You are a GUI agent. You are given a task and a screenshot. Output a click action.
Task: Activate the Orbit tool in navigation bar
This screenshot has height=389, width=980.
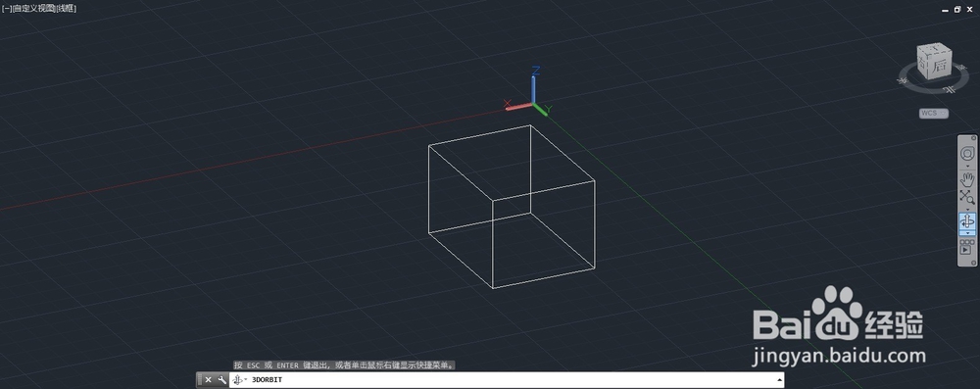click(x=967, y=221)
